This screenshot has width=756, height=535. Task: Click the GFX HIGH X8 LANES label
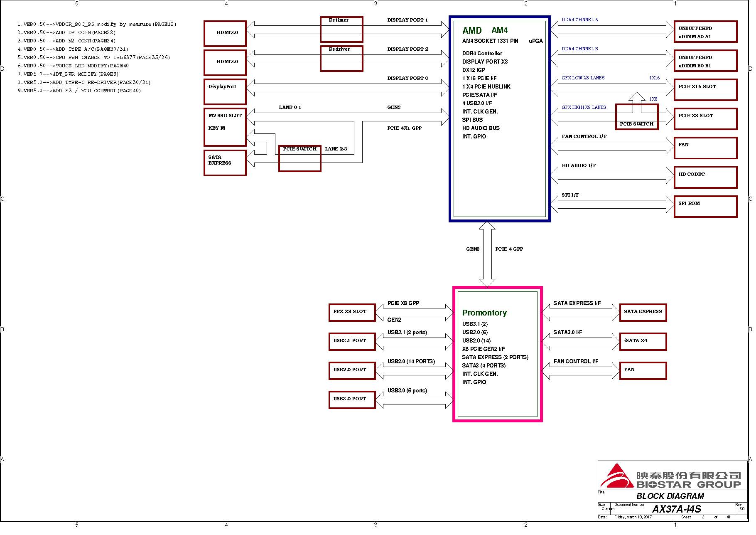(x=584, y=107)
